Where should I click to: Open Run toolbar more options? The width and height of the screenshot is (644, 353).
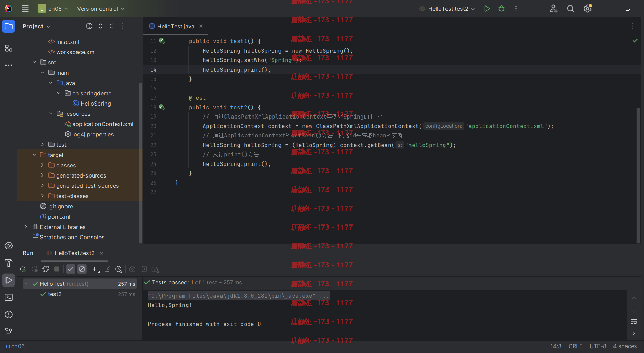pos(166,269)
